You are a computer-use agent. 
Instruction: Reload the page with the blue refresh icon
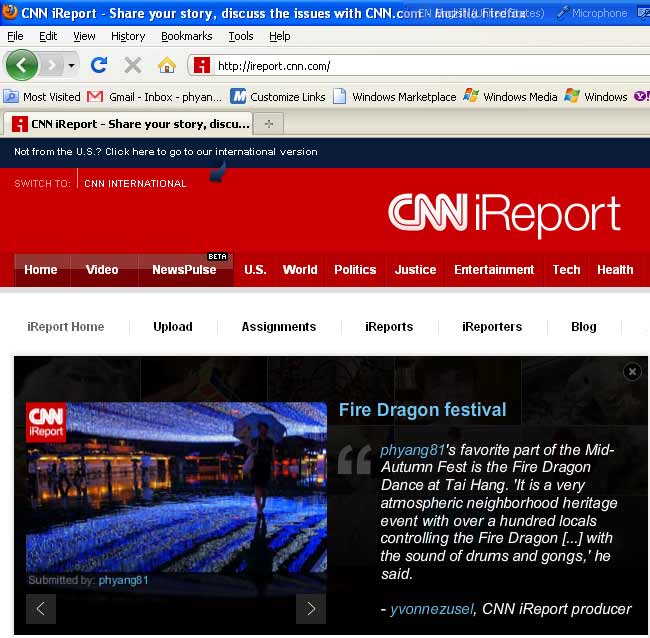point(99,65)
